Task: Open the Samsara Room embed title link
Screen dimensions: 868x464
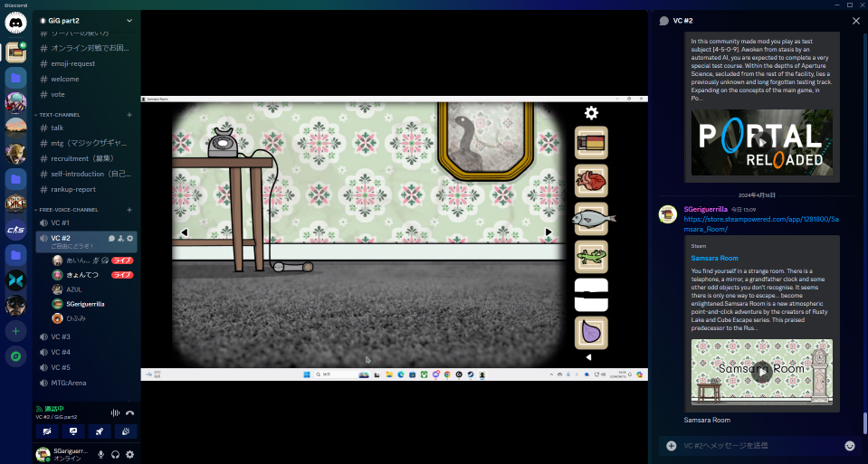Action: click(714, 259)
